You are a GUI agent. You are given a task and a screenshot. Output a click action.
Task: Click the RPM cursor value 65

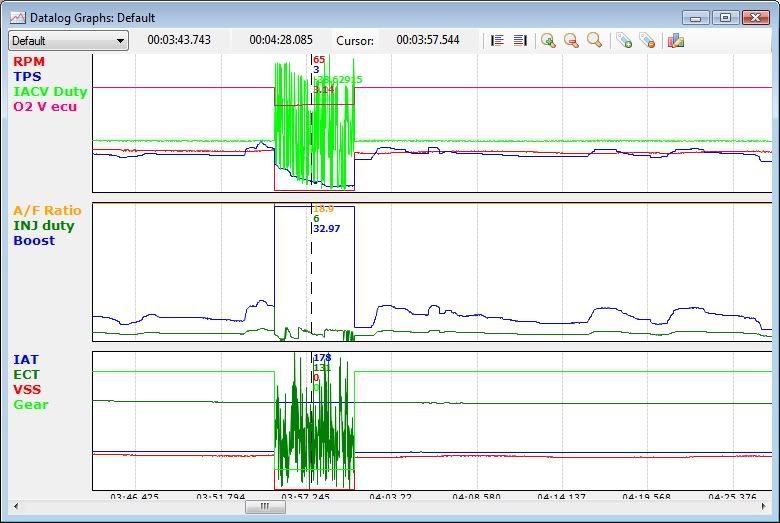319,60
